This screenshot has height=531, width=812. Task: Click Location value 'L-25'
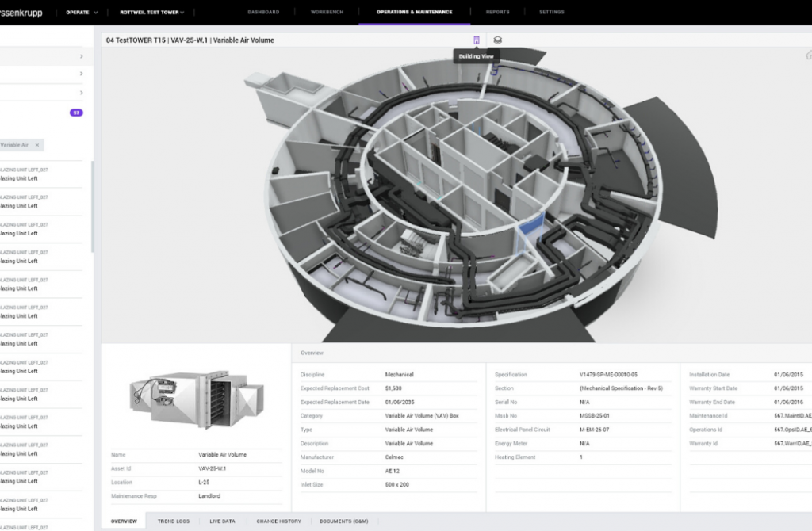204,483
